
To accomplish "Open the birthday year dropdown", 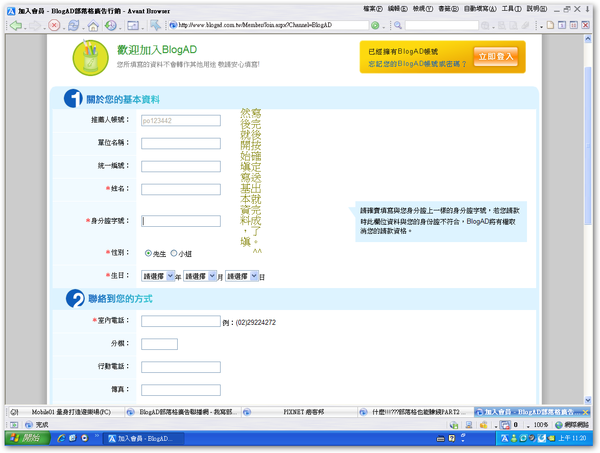I will (158, 276).
